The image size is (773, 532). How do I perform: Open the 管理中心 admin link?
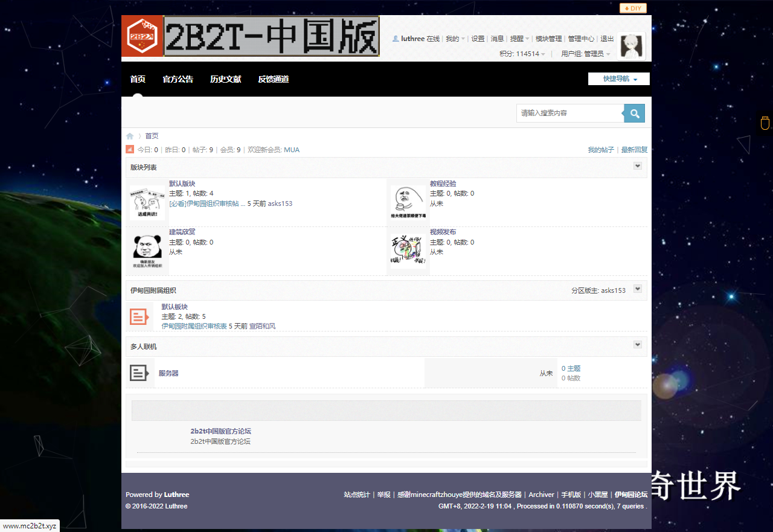coord(581,39)
